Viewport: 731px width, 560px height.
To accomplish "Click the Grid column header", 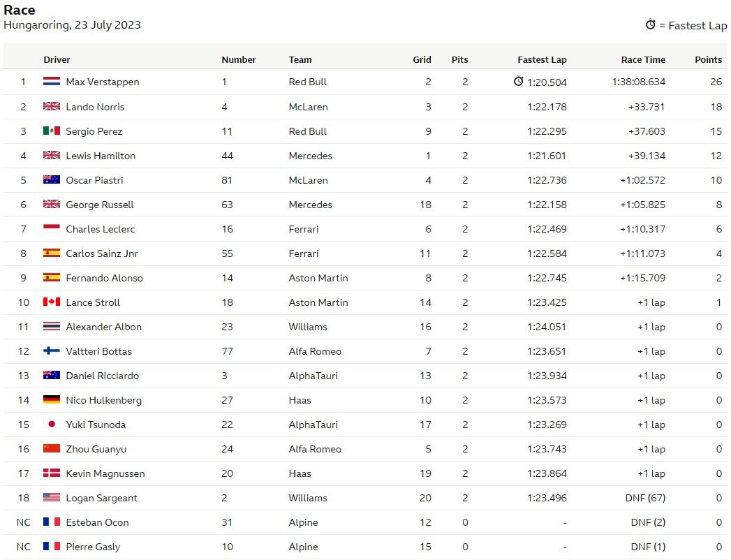I will coord(422,59).
